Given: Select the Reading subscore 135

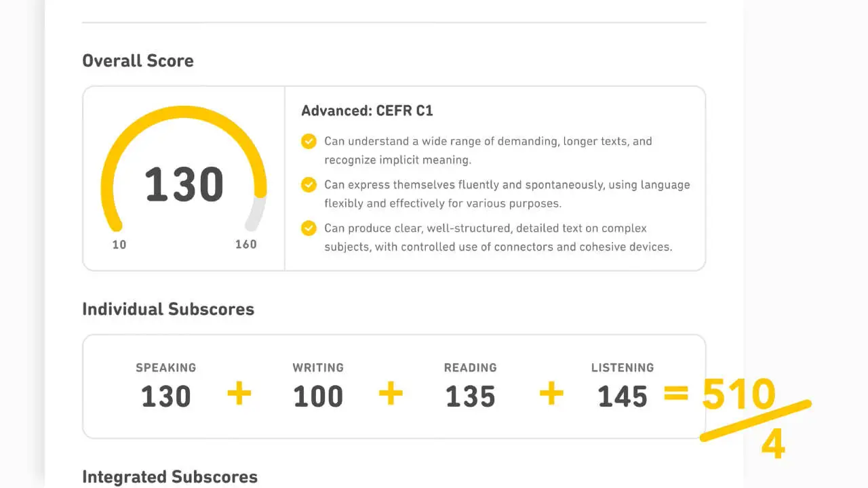Looking at the screenshot, I should pyautogui.click(x=471, y=396).
